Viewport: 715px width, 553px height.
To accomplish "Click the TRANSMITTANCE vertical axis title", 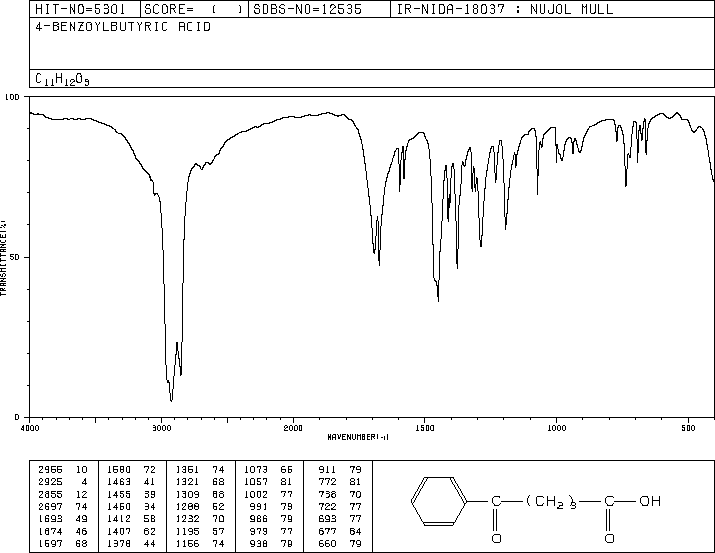I will click(x=3, y=258).
